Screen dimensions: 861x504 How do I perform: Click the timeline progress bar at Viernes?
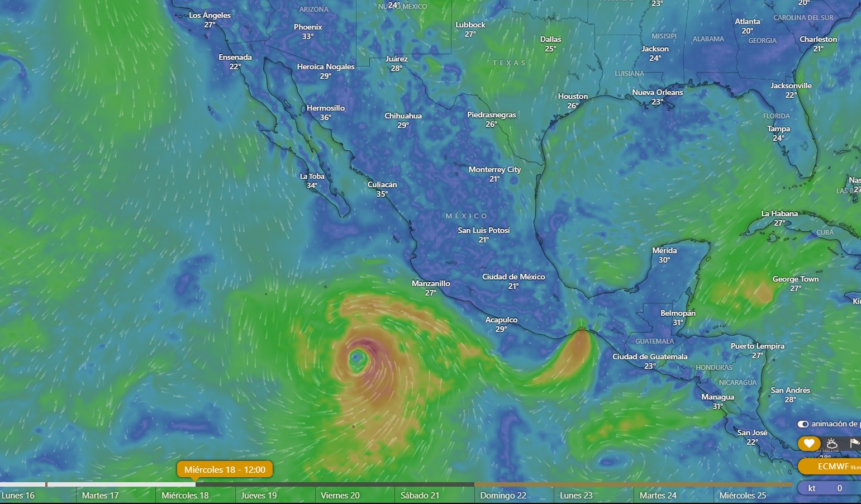click(x=355, y=484)
